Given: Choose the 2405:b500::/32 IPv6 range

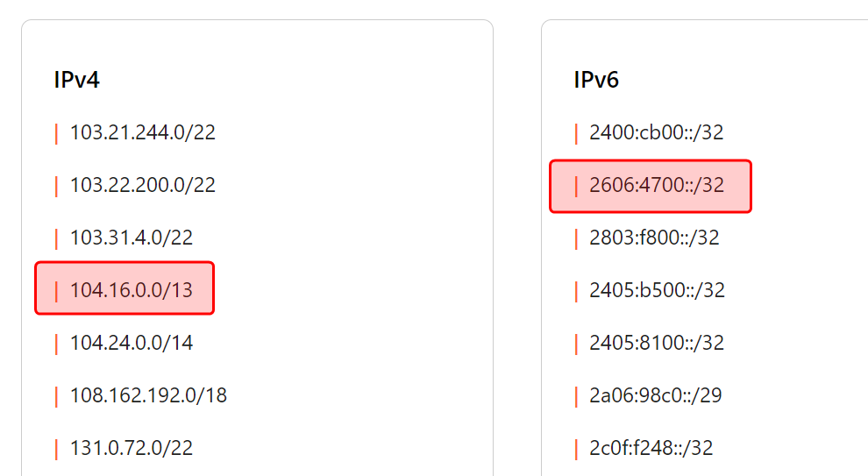Looking at the screenshot, I should pyautogui.click(x=658, y=290).
